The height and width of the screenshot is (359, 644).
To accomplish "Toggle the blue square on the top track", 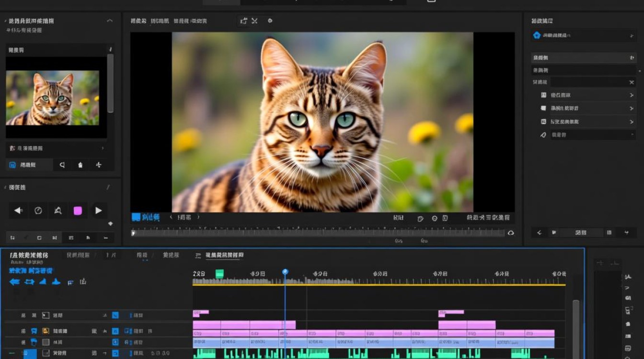I will point(115,315).
